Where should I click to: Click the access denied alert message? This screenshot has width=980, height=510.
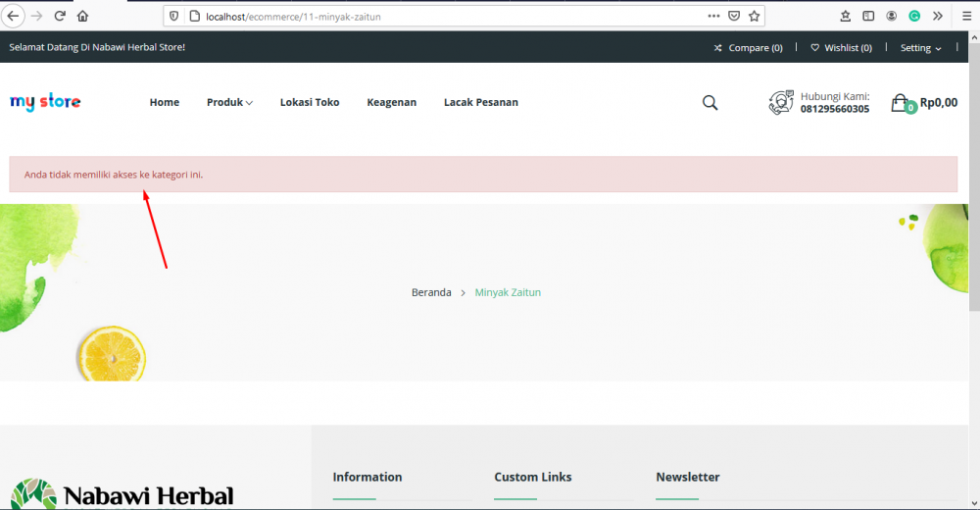point(483,174)
